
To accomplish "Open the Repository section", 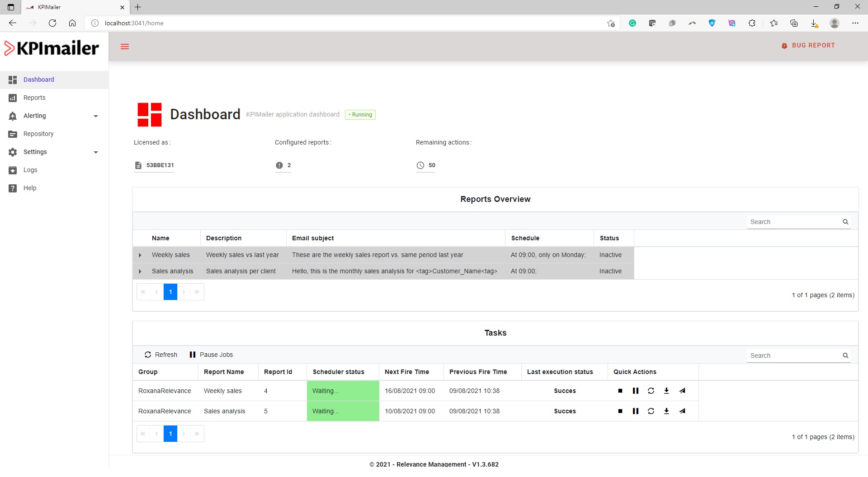I will click(x=38, y=134).
